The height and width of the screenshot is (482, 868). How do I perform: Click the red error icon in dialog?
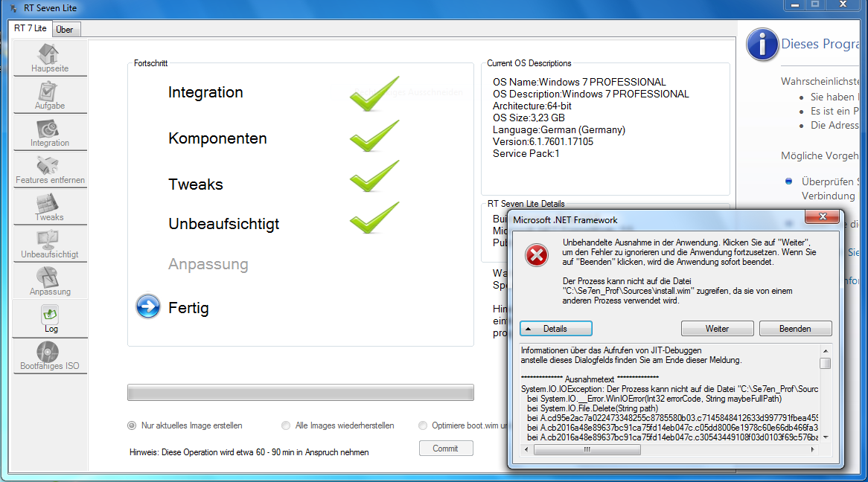coord(537,255)
